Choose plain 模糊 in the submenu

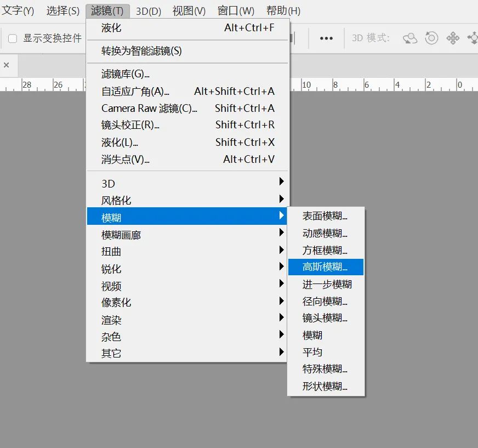326,335
